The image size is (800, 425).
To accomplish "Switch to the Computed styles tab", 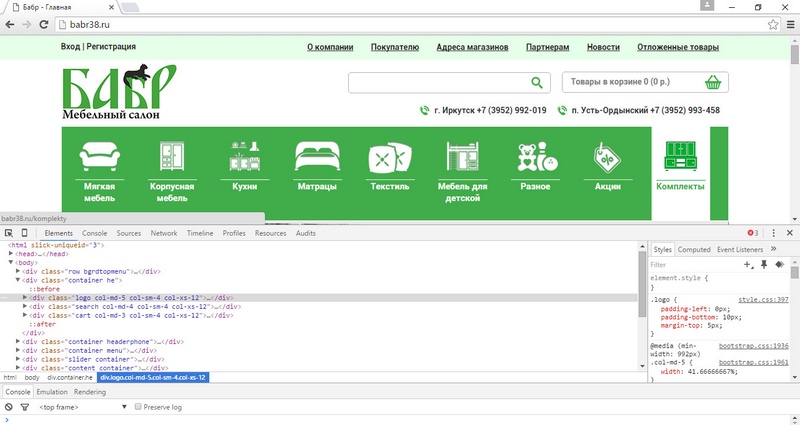I will click(694, 249).
